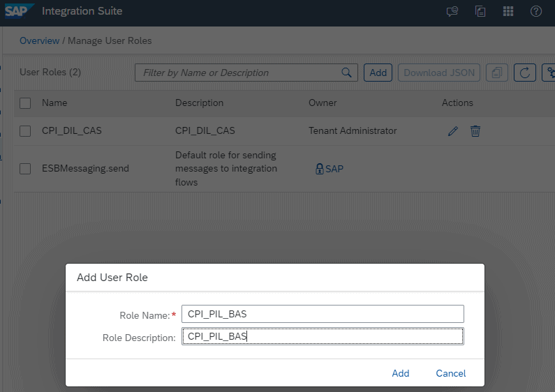The image size is (555, 392).
Task: Click the Manage User Roles breadcrumb text
Action: coord(110,40)
